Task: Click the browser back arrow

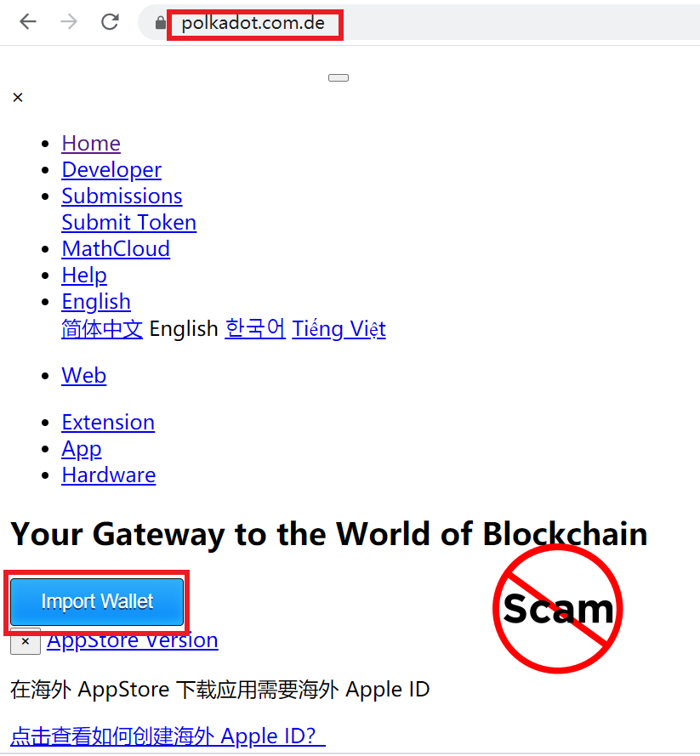Action: 28,22
